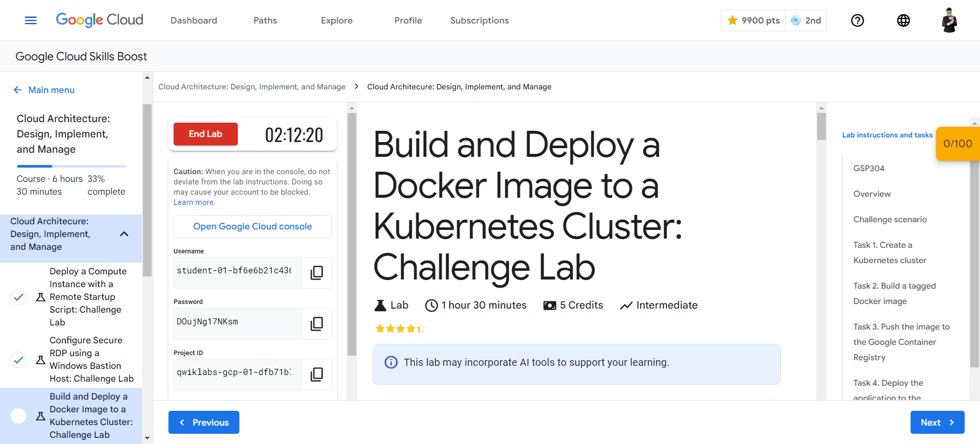This screenshot has width=980, height=444.
Task: Click the back arrow beside Main menu
Action: click(18, 90)
